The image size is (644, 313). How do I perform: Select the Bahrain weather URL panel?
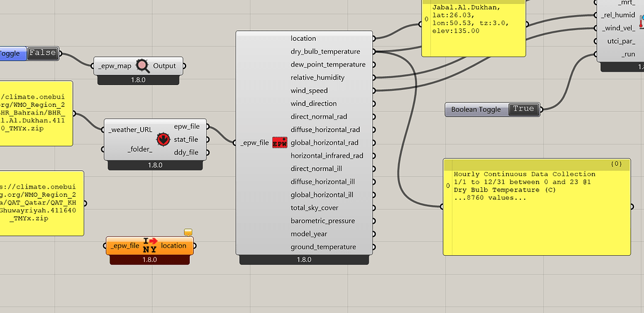point(36,113)
